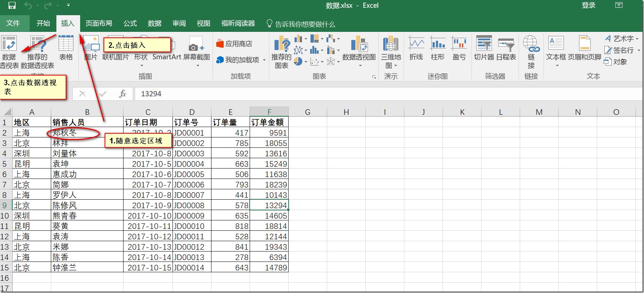Click the 数据透视图 PivotChart icon

pos(359,44)
